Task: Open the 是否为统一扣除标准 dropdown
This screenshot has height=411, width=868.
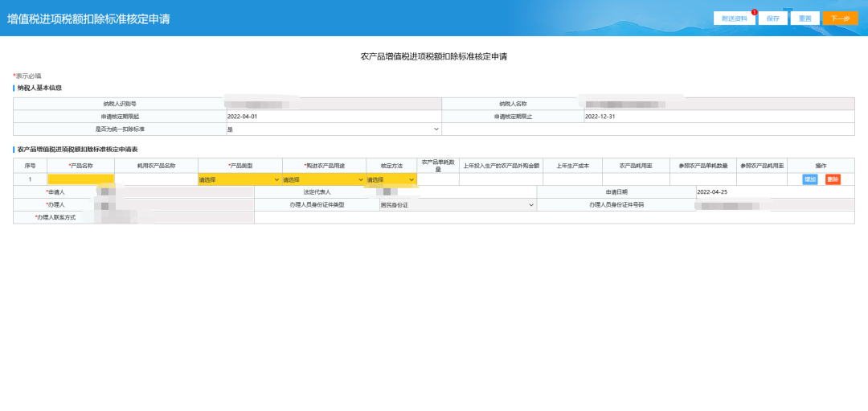Action: [333, 129]
